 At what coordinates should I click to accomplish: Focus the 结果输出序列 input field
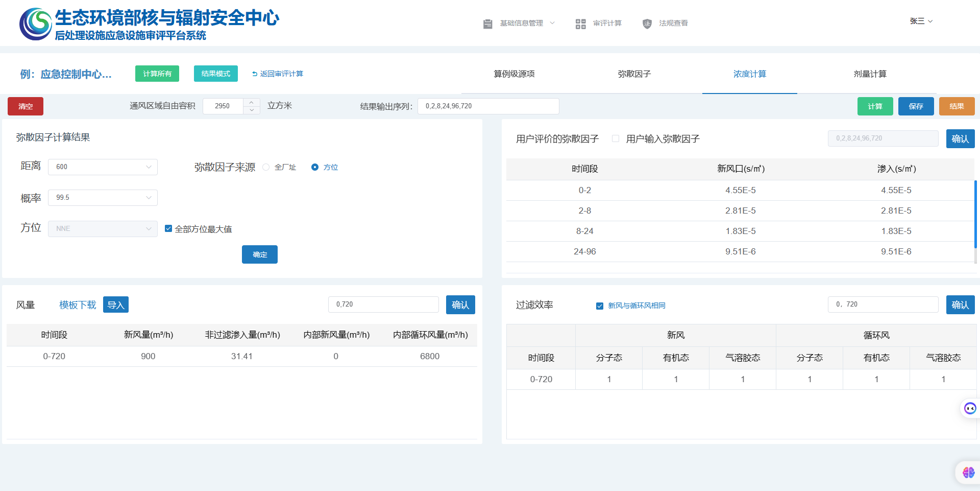(488, 106)
